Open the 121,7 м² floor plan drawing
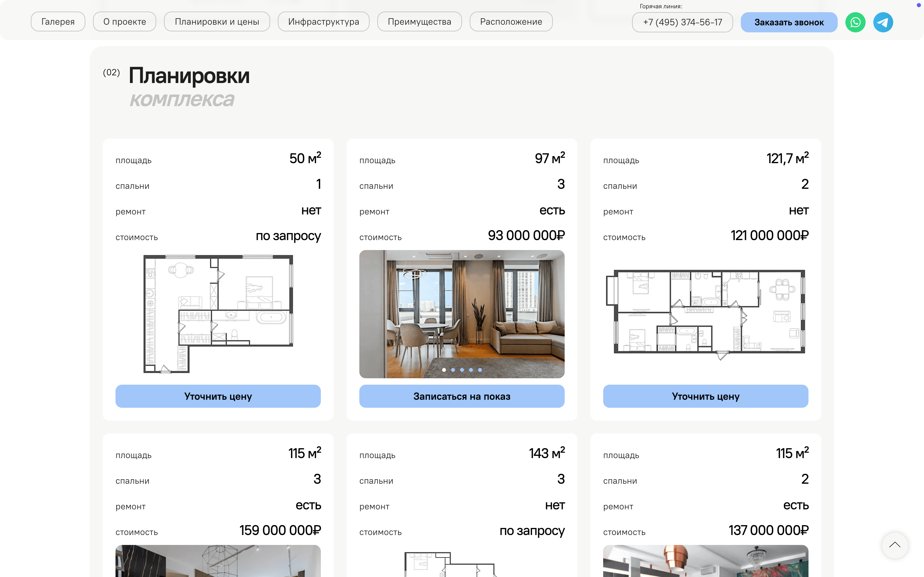The width and height of the screenshot is (924, 577). click(x=706, y=314)
